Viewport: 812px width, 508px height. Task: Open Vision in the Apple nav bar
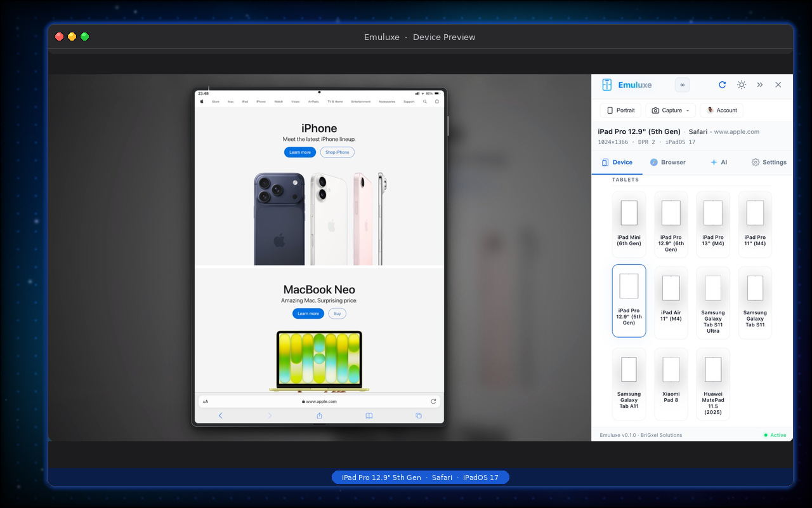[x=296, y=102]
